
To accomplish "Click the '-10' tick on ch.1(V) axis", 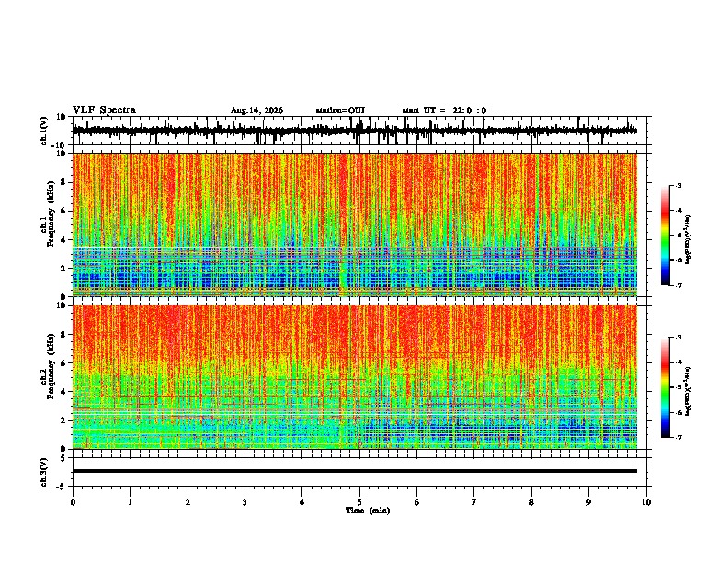I will (x=60, y=145).
